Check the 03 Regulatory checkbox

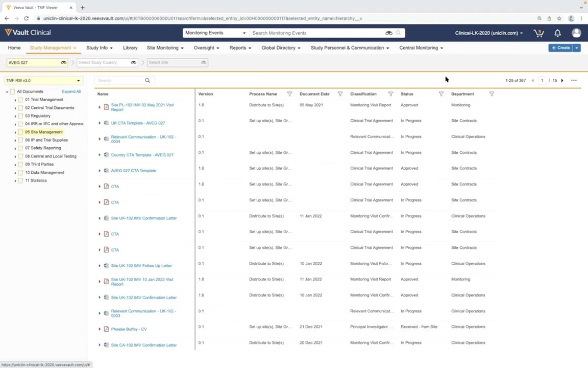tap(20, 116)
